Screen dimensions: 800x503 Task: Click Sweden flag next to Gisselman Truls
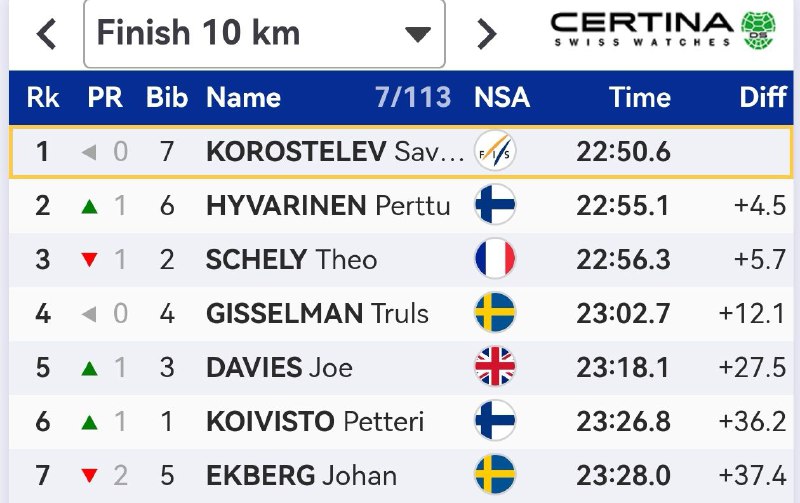pos(495,312)
